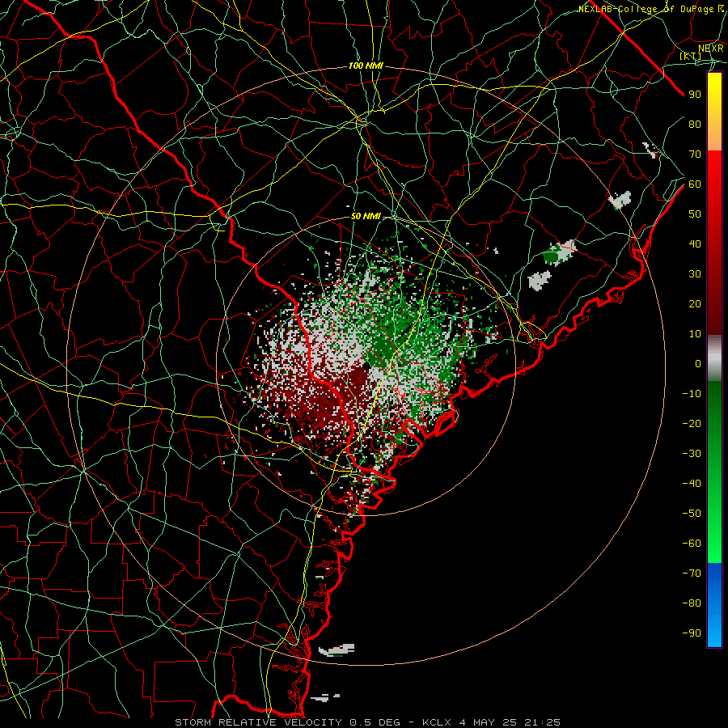The image size is (728, 728).
Task: Click the KCLX radar site identifier
Action: tap(437, 722)
